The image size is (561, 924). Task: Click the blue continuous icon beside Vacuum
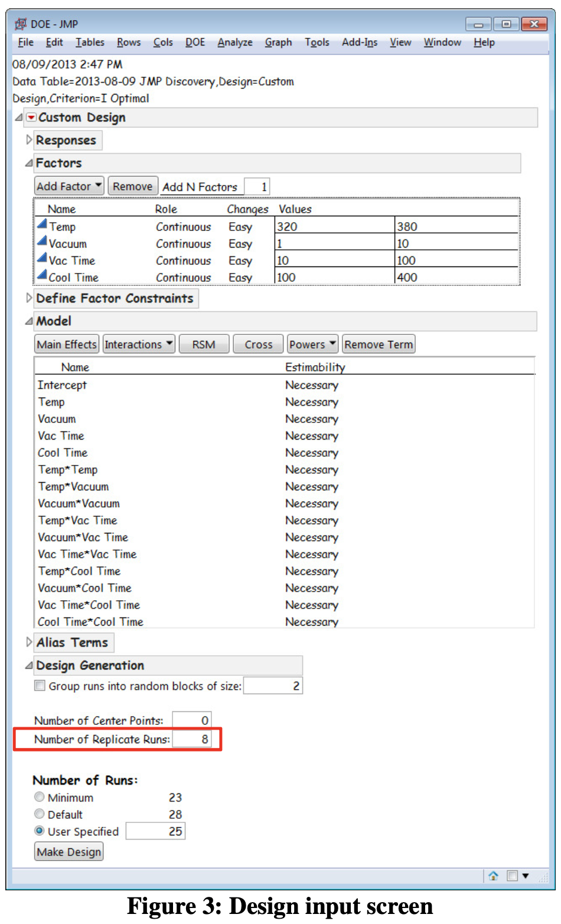[x=42, y=242]
